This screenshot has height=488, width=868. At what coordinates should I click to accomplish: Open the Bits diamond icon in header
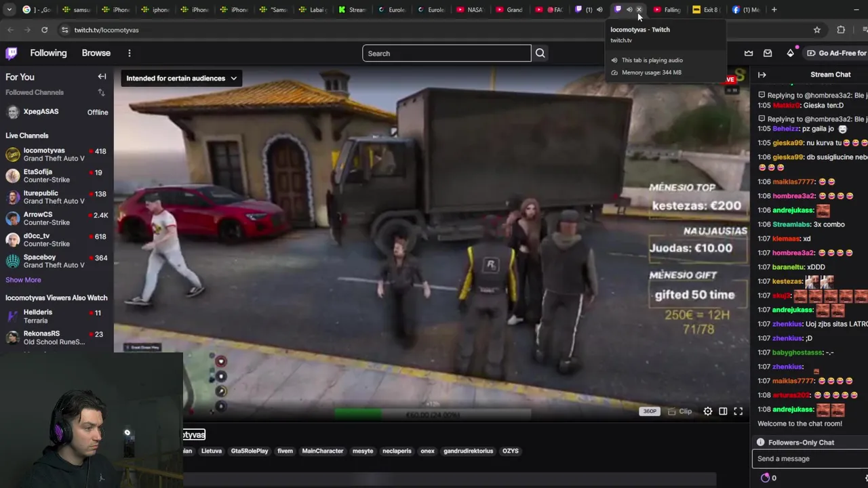pyautogui.click(x=790, y=54)
